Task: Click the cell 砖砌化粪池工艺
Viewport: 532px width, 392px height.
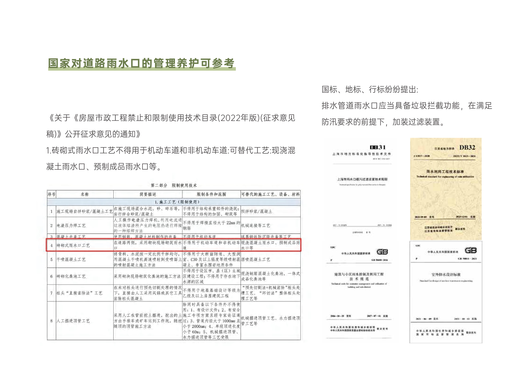Action: pyautogui.click(x=85, y=276)
